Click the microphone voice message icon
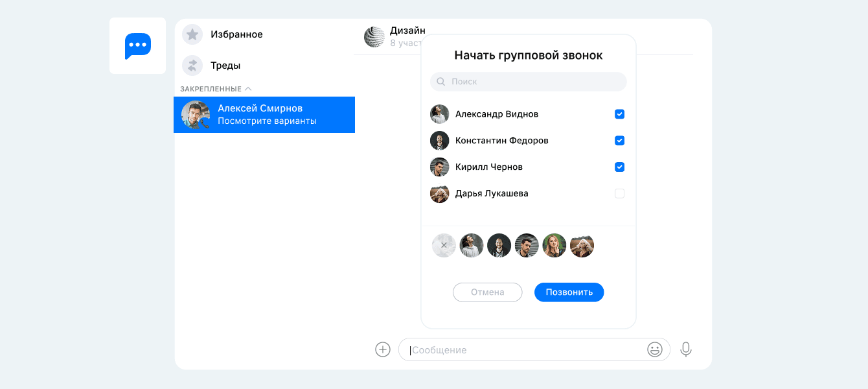 (x=686, y=349)
